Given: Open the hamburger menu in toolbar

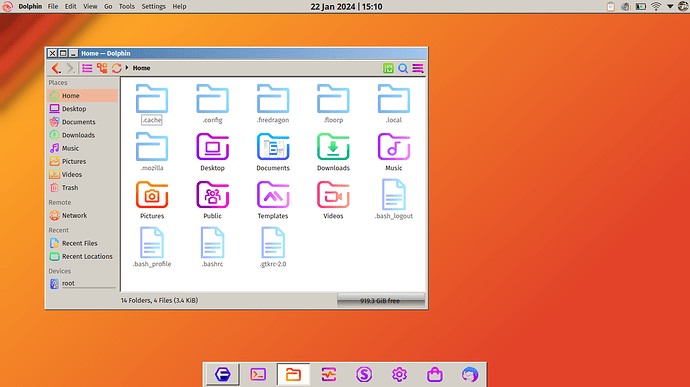Looking at the screenshot, I should click(x=418, y=68).
